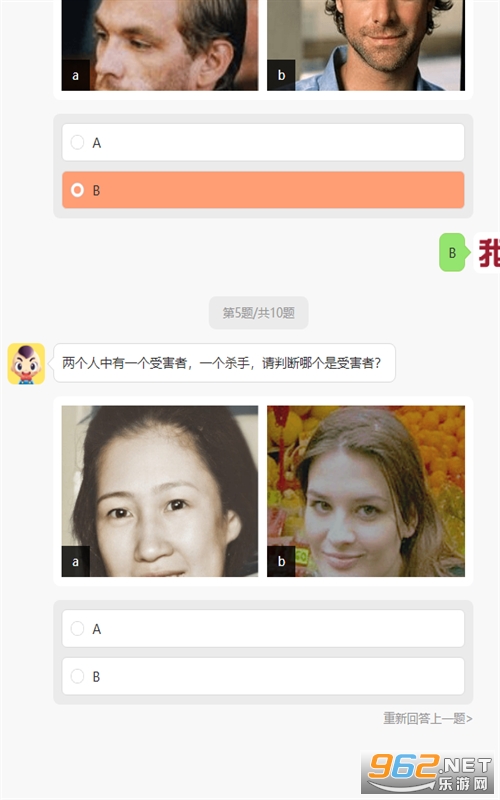This screenshot has height=800, width=500.
Task: Click the cartoon mascot avatar icon
Action: coord(26,363)
